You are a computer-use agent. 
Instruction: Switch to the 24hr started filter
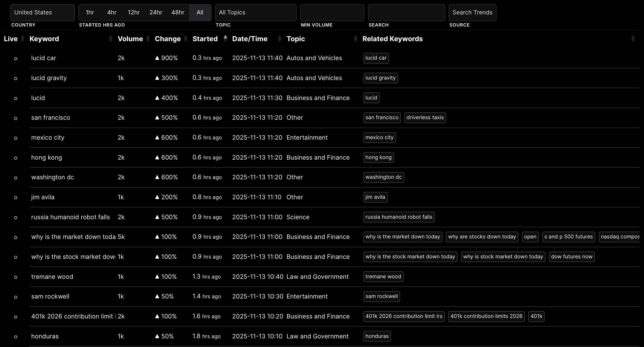point(156,12)
